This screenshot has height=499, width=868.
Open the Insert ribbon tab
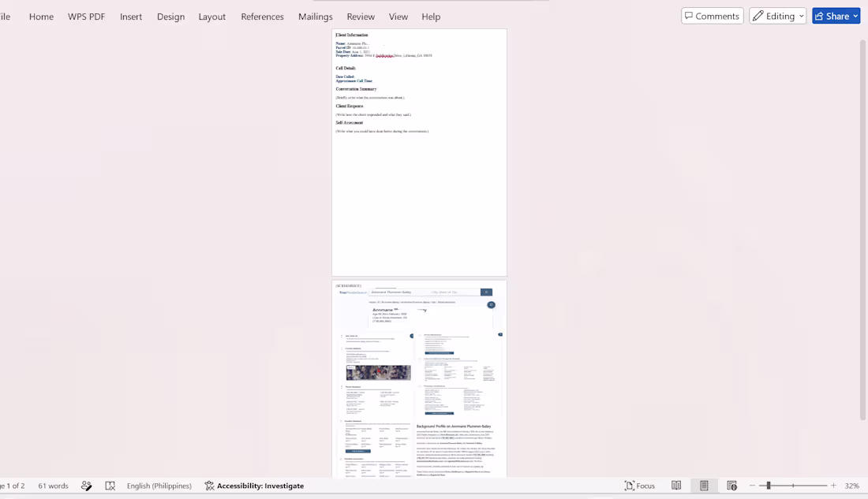coord(131,17)
